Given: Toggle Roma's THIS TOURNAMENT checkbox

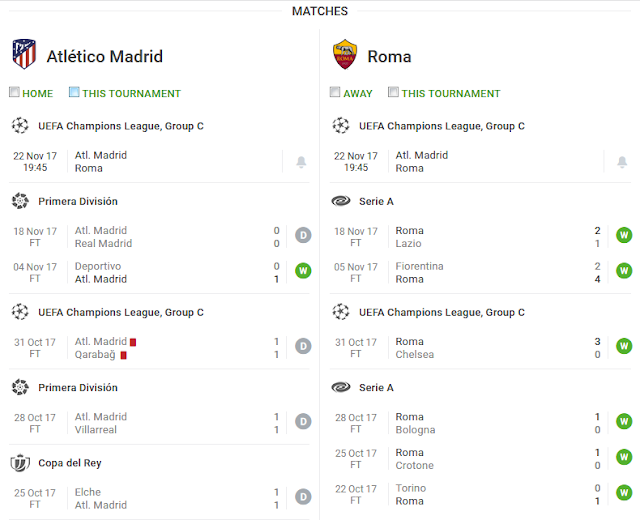Looking at the screenshot, I should pyautogui.click(x=393, y=92).
